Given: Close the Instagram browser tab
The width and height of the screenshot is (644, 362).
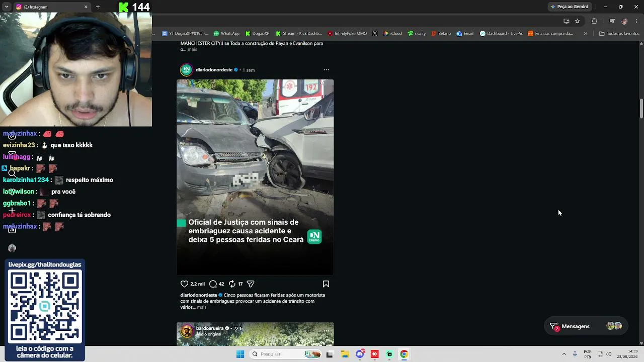Looking at the screenshot, I should click(x=86, y=7).
